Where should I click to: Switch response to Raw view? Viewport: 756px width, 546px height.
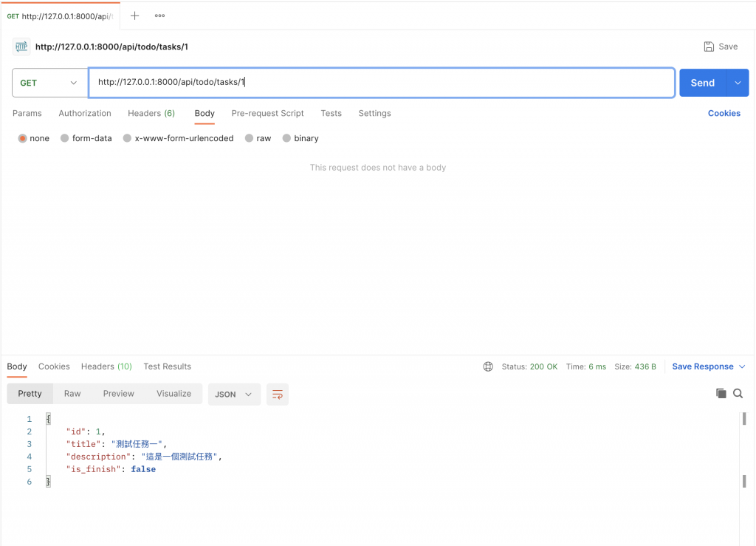72,394
